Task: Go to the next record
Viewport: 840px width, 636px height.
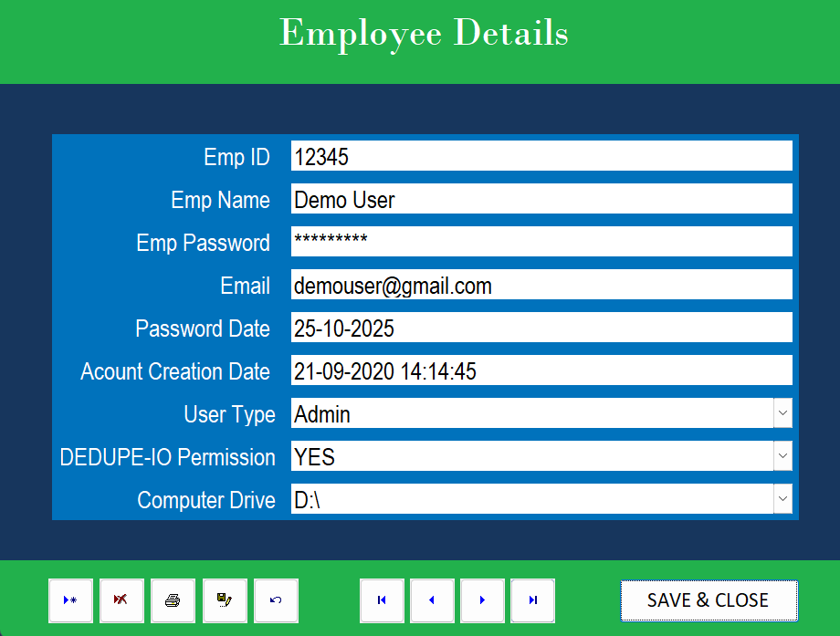Action: click(482, 600)
